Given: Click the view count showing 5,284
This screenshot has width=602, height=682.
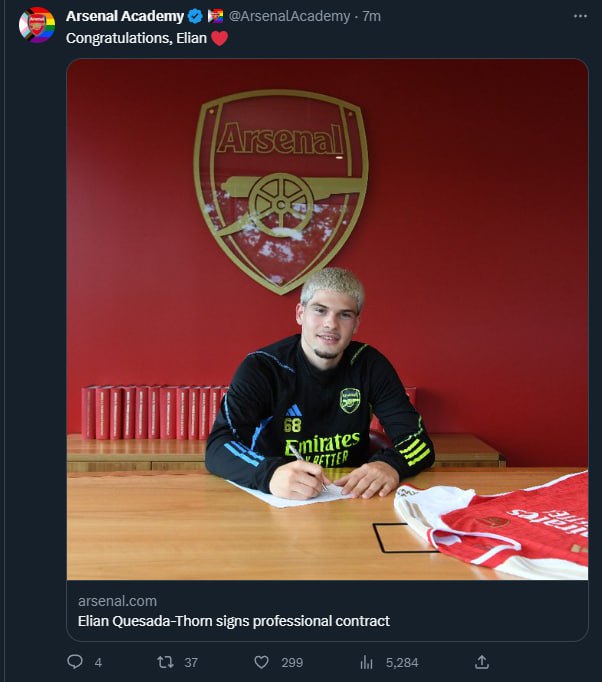Looking at the screenshot, I should tap(401, 662).
